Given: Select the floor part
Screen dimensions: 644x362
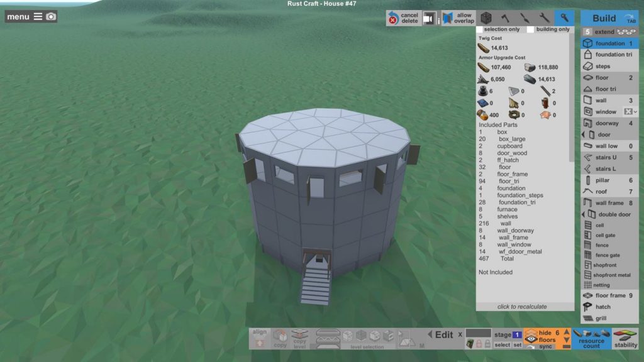Looking at the screenshot, I should pyautogui.click(x=609, y=77).
